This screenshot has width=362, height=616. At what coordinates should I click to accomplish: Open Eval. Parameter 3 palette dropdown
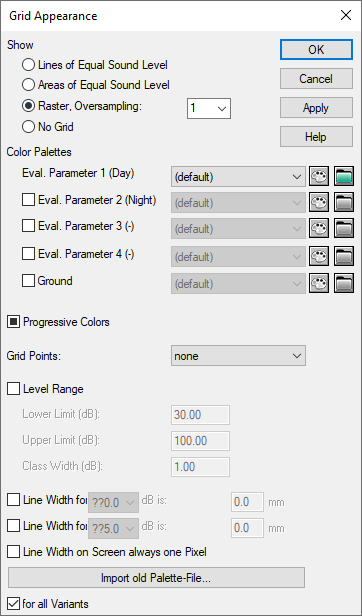click(x=238, y=229)
